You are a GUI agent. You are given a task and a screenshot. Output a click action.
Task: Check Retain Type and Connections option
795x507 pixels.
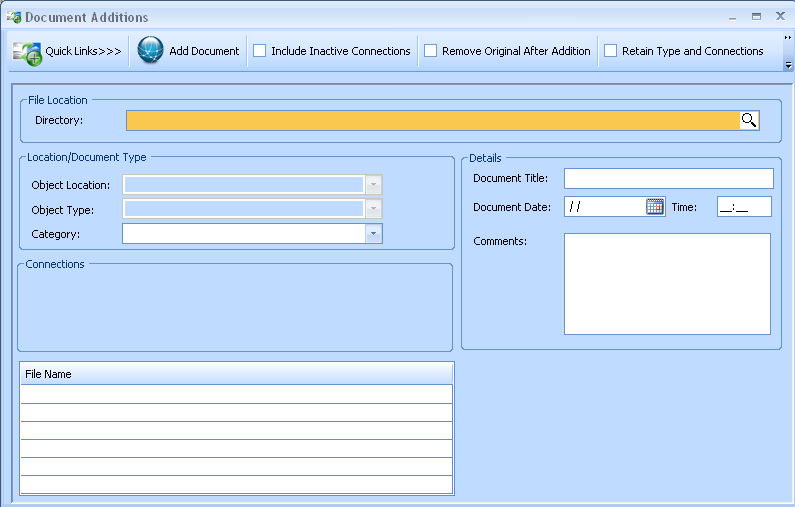point(611,51)
